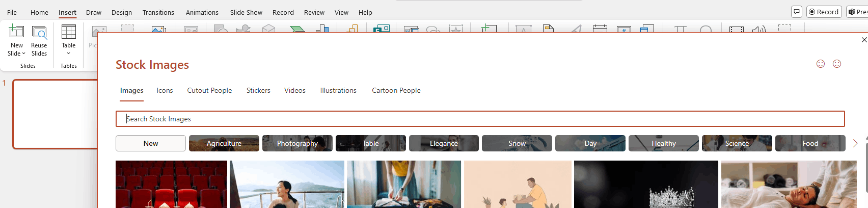Switch to the Videos tab
This screenshot has width=868, height=208.
[295, 90]
